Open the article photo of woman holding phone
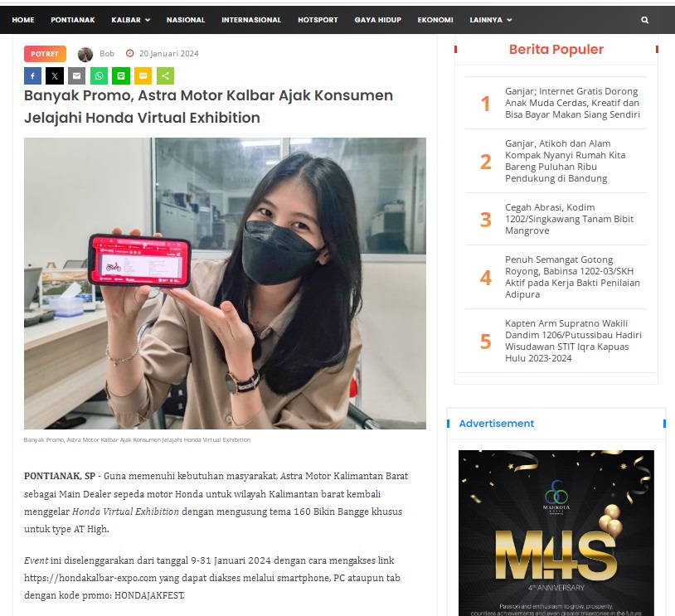Image resolution: width=675 pixels, height=616 pixels. point(226,284)
